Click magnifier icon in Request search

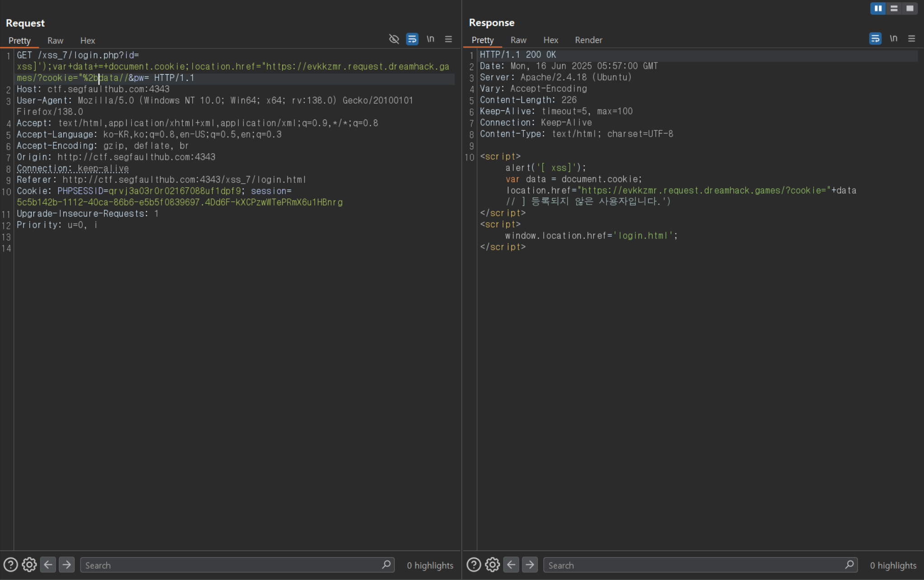tap(386, 565)
